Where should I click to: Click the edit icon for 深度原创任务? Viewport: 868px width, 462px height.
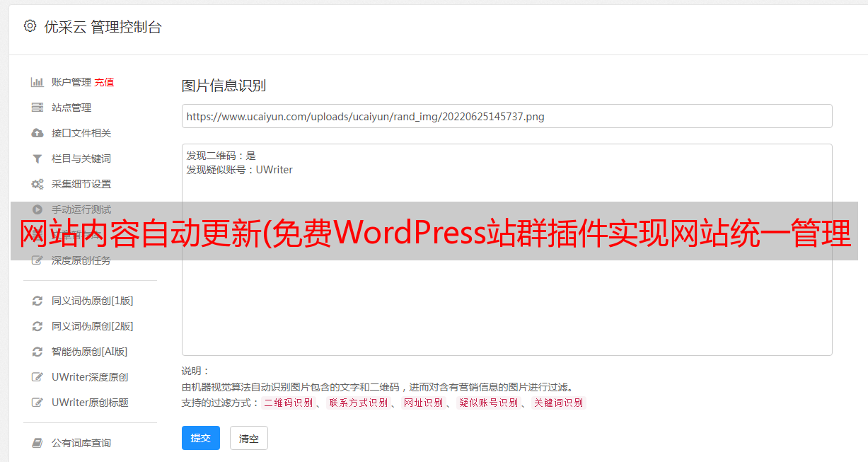[x=37, y=260]
